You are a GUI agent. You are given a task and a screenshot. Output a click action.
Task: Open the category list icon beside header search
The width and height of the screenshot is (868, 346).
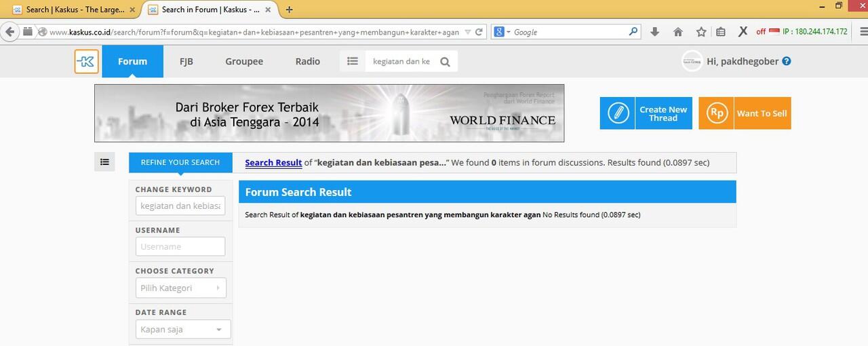(x=353, y=61)
